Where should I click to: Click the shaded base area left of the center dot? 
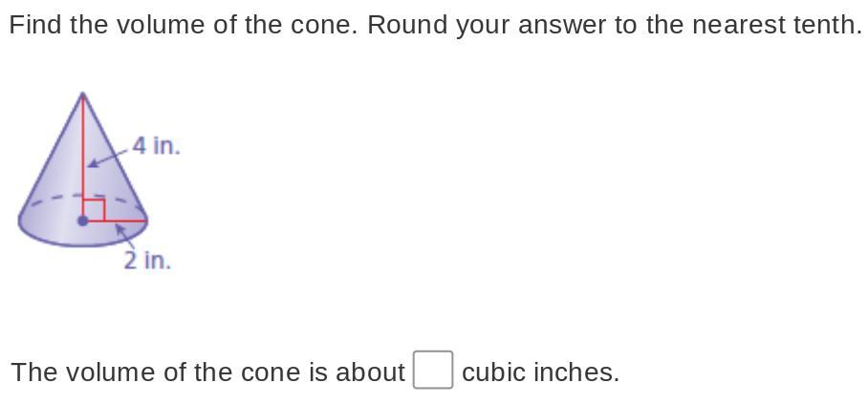50,224
